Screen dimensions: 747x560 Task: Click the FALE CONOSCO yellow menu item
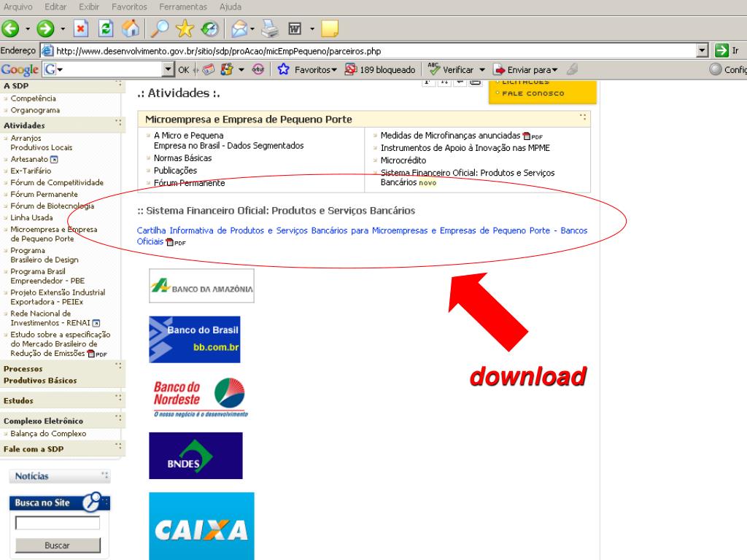[533, 94]
